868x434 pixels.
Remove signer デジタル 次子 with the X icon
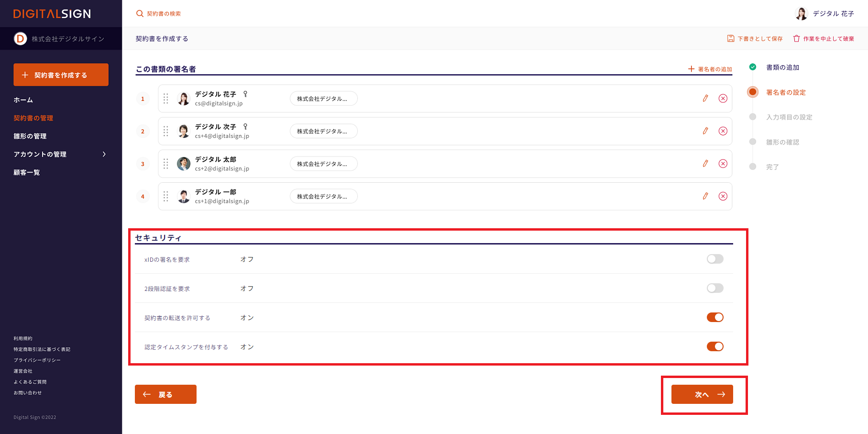(x=723, y=131)
